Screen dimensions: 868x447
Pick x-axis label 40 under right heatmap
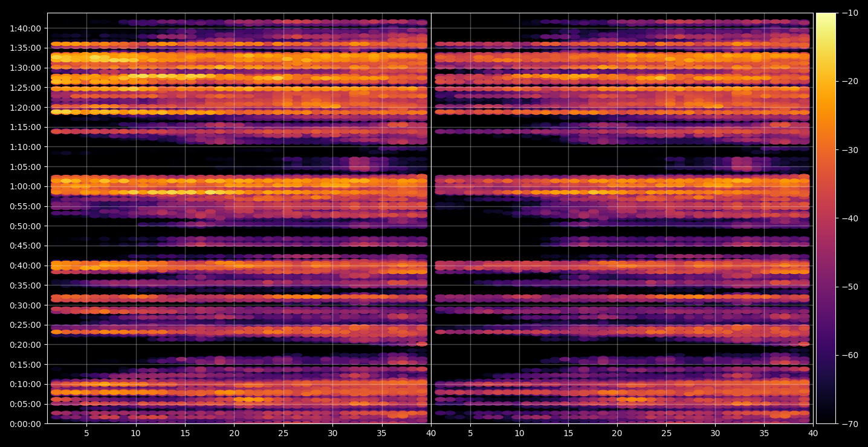coord(813,433)
